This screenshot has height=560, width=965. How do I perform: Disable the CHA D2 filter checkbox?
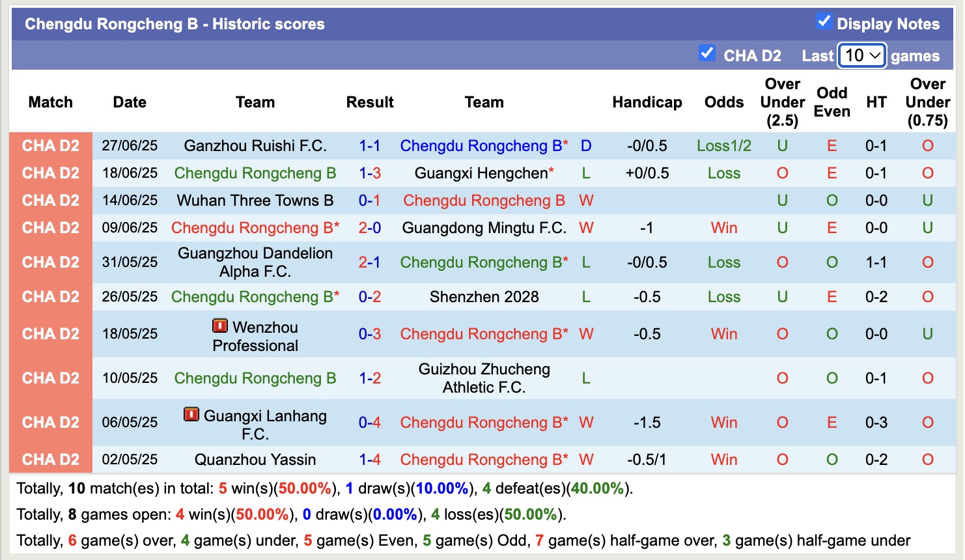click(x=707, y=53)
